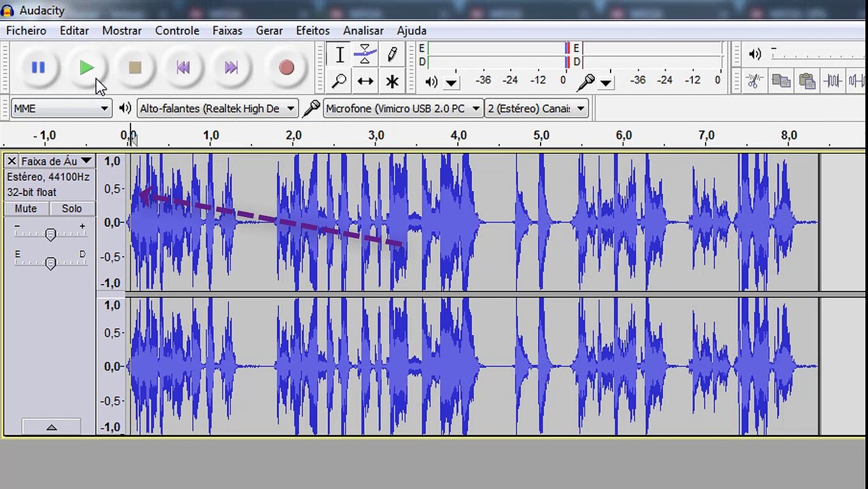Screen dimensions: 868x489
Task: Click the input level meter bar
Action: pos(652,55)
